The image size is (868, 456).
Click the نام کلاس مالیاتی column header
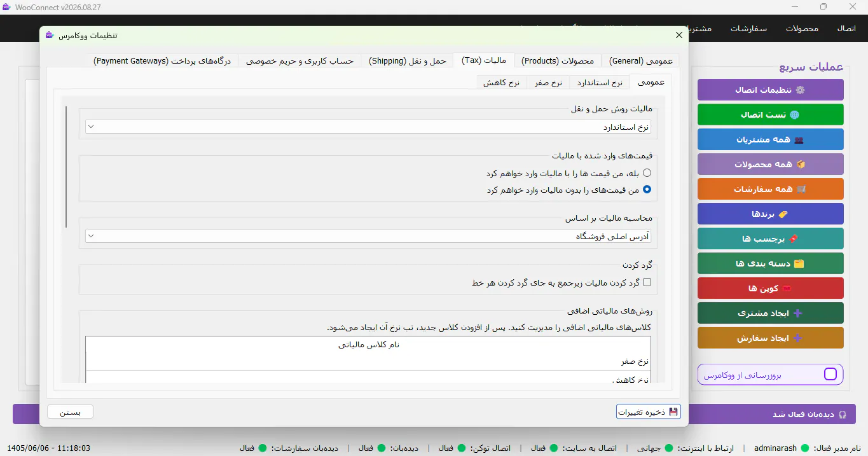(x=368, y=345)
